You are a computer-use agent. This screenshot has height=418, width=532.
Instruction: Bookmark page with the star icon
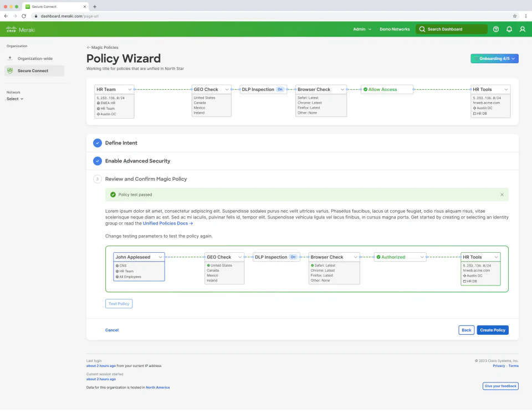point(515,16)
